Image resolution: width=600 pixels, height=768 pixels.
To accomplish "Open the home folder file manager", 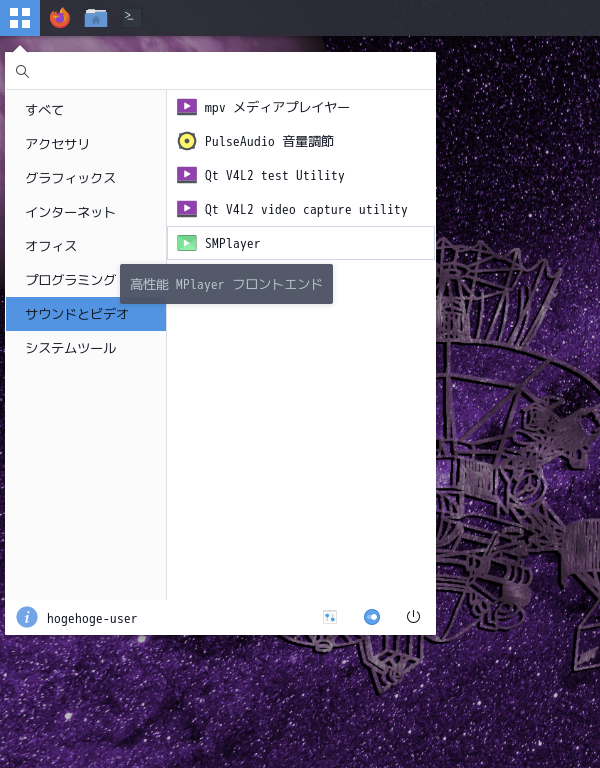I will point(96,18).
